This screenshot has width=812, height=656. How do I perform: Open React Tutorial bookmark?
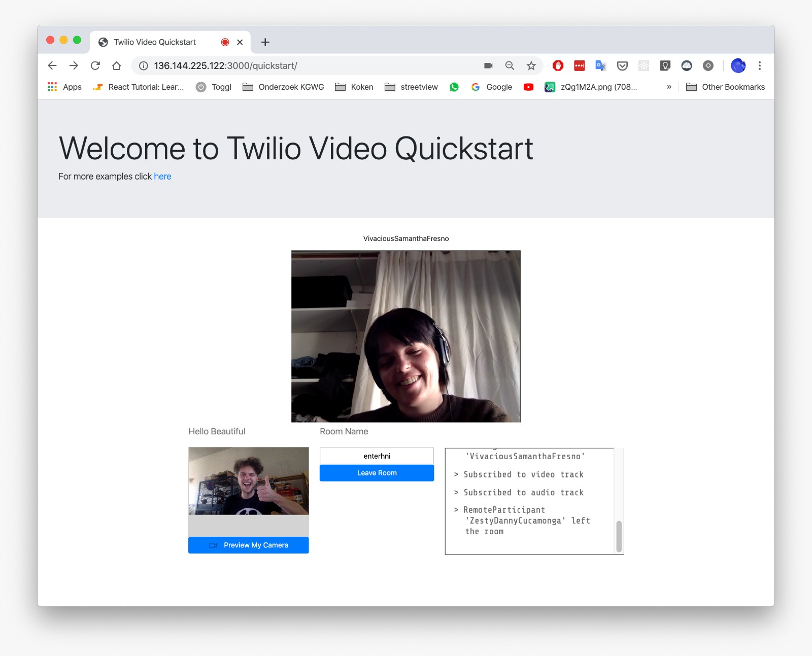[138, 87]
